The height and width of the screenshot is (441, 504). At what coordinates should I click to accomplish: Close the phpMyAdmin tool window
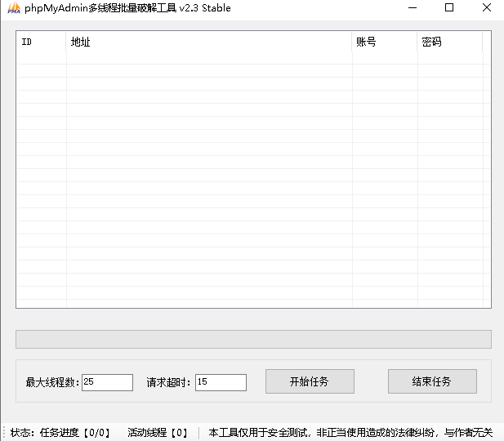tap(486, 7)
